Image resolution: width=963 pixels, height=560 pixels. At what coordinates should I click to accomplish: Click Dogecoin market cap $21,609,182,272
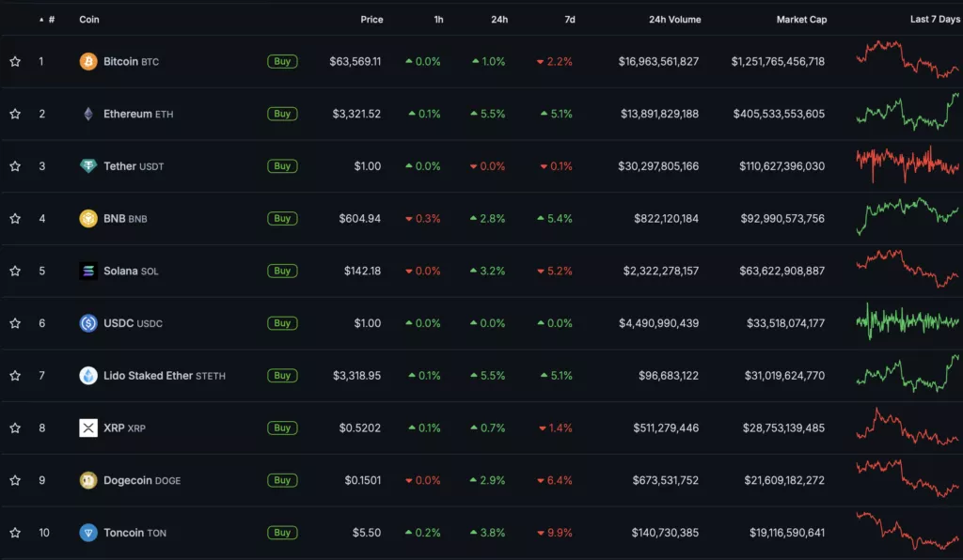tap(784, 480)
